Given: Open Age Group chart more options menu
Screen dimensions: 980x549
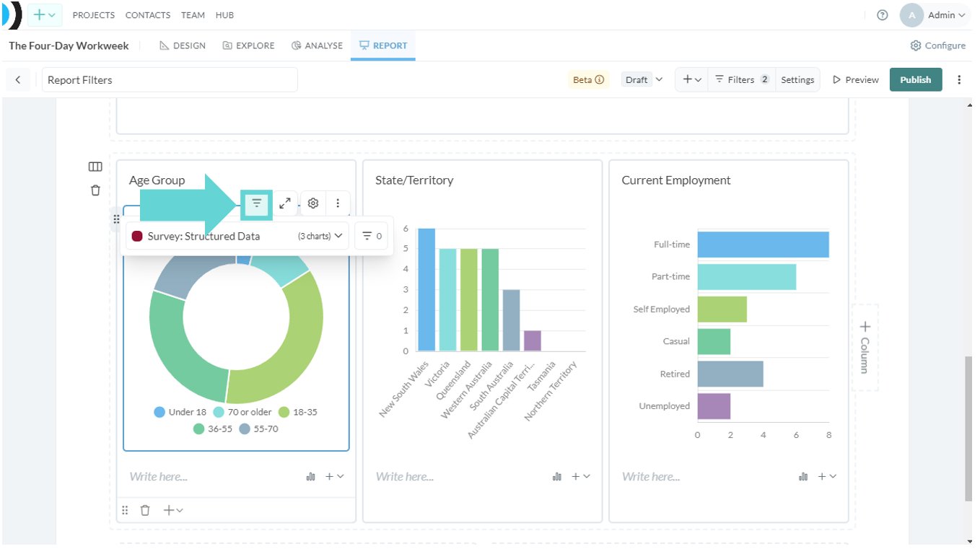Looking at the screenshot, I should (x=338, y=203).
